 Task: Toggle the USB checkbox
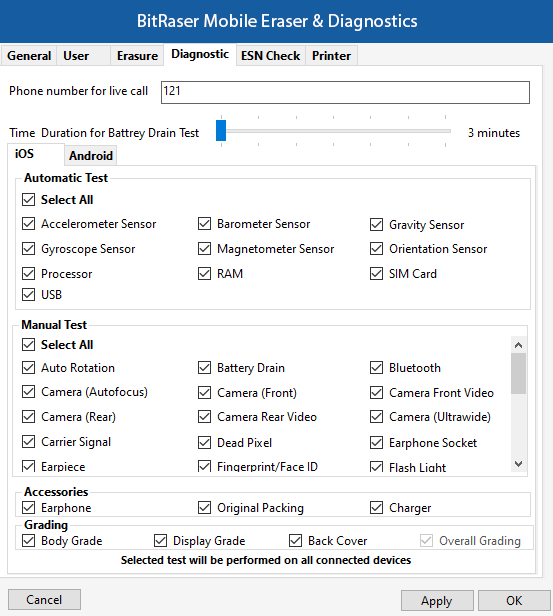(28, 294)
